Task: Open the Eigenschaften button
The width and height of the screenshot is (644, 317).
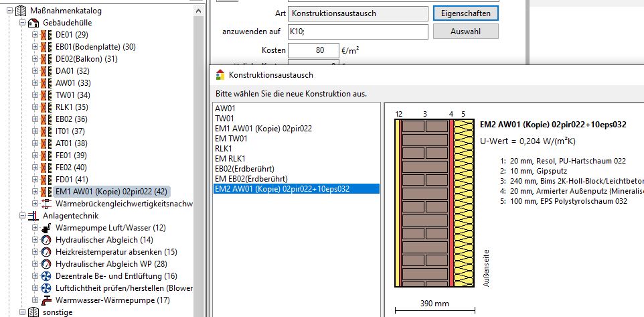Action: (x=465, y=13)
